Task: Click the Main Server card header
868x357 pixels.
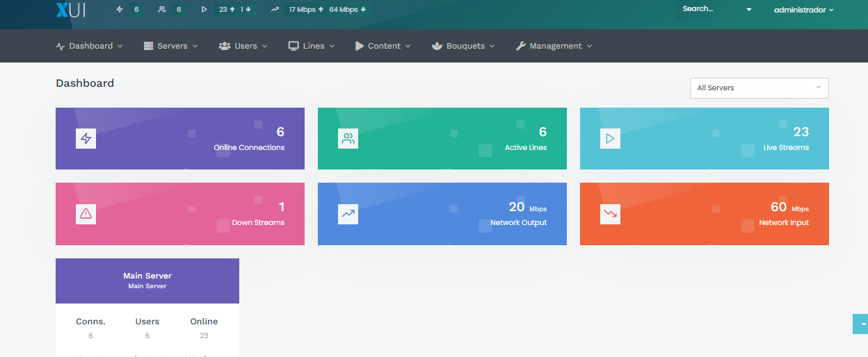Action: click(147, 281)
